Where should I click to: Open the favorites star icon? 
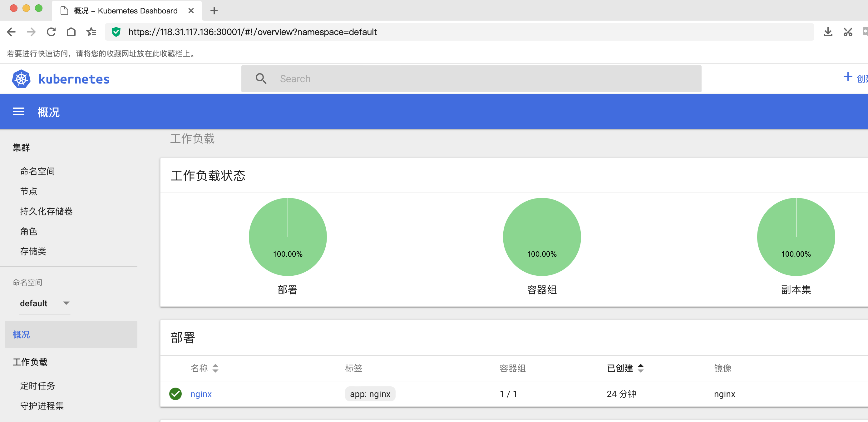pos(91,32)
